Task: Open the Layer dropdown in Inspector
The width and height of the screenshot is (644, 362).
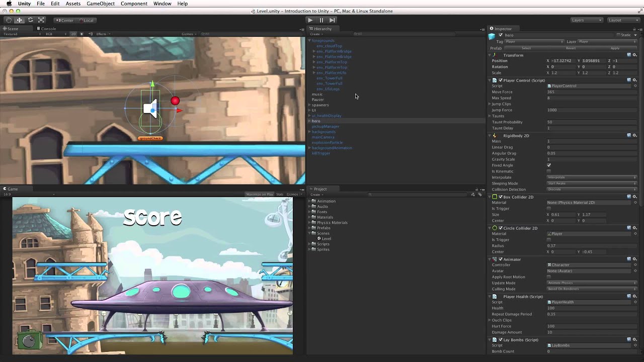Action: point(607,42)
